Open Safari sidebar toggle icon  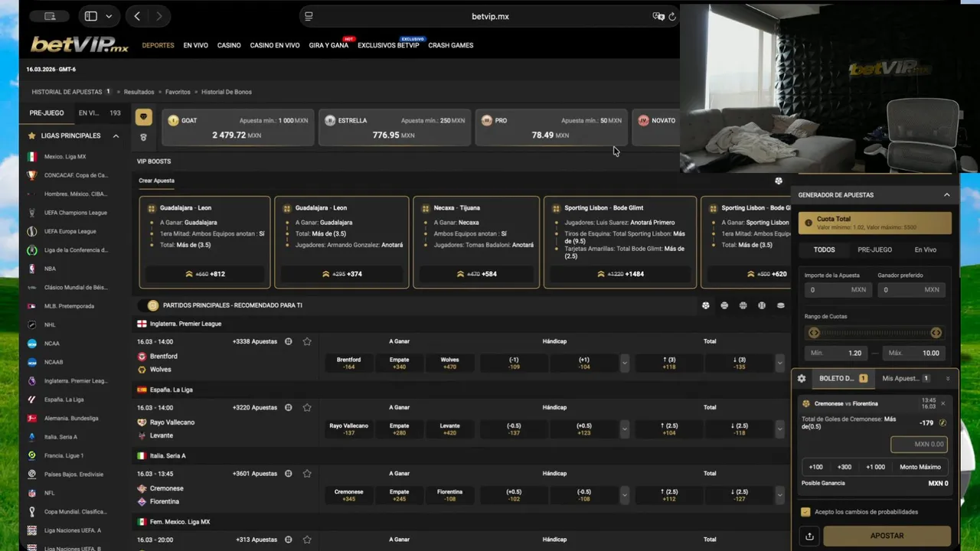coord(91,16)
